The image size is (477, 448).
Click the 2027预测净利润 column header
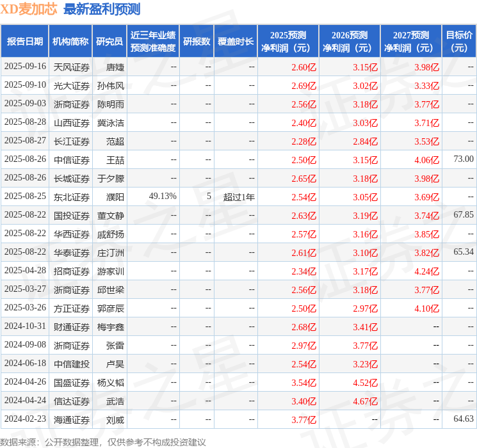click(x=411, y=42)
